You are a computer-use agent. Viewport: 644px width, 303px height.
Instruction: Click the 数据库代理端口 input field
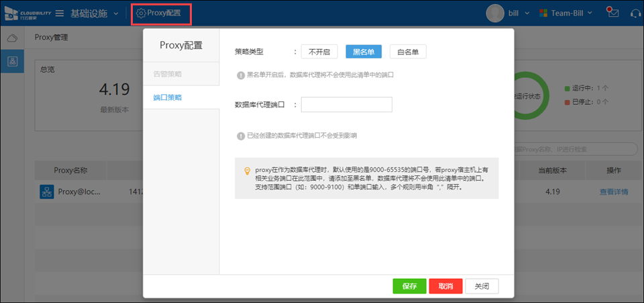pos(346,104)
